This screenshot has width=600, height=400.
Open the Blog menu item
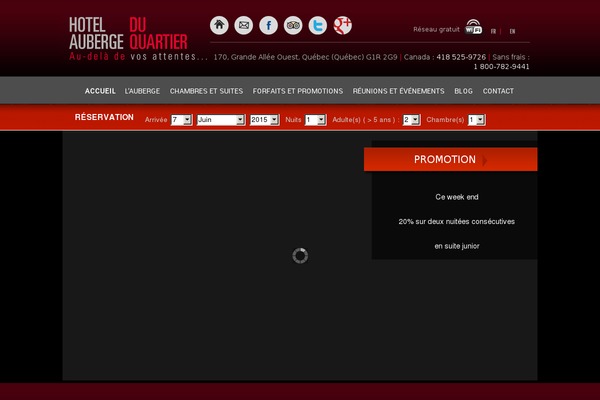[x=463, y=91]
